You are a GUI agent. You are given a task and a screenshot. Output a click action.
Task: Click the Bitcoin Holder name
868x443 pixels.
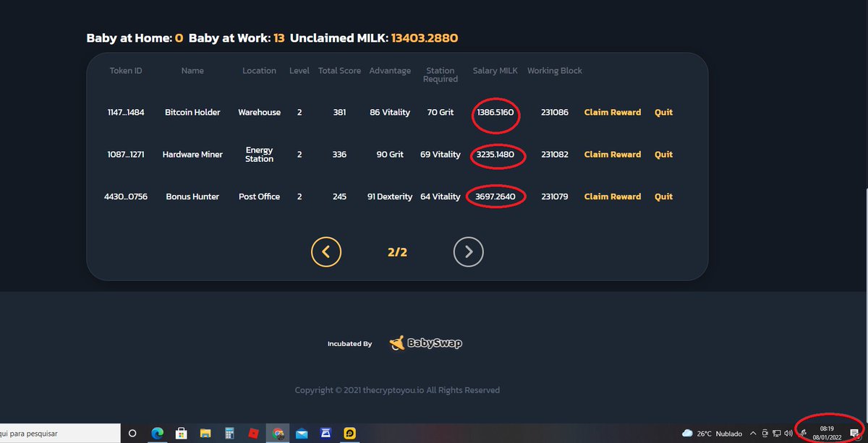click(192, 112)
